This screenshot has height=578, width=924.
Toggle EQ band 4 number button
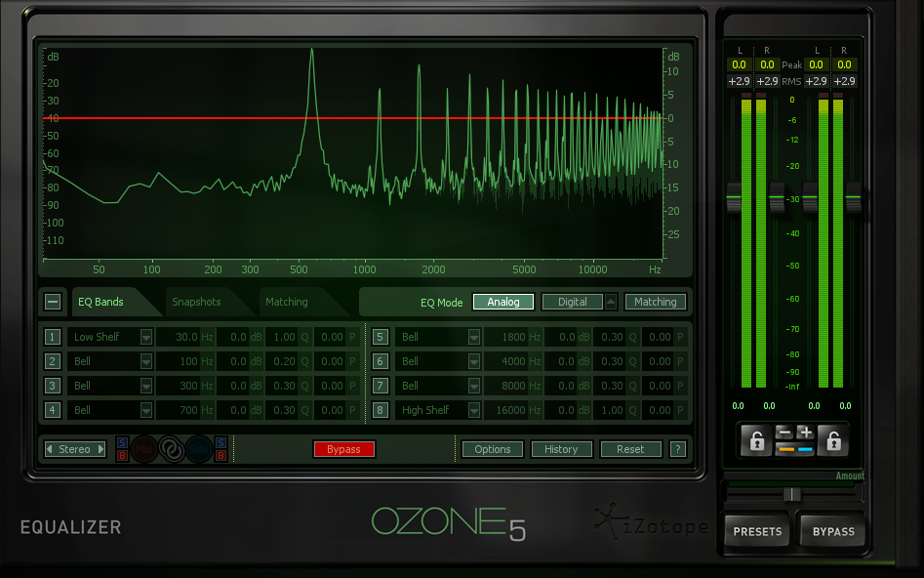click(53, 410)
